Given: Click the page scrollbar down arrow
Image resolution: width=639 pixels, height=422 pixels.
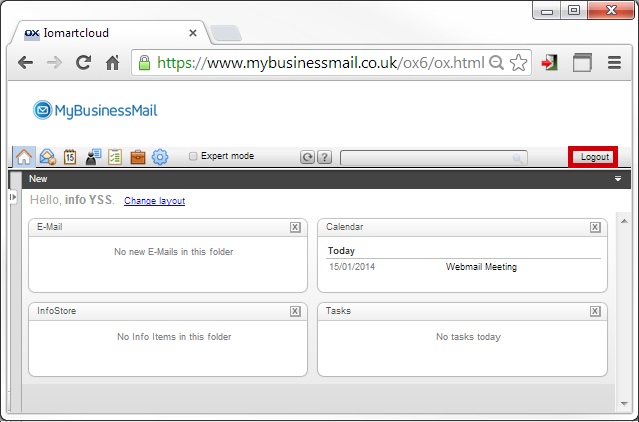Looking at the screenshot, I should (624, 404).
